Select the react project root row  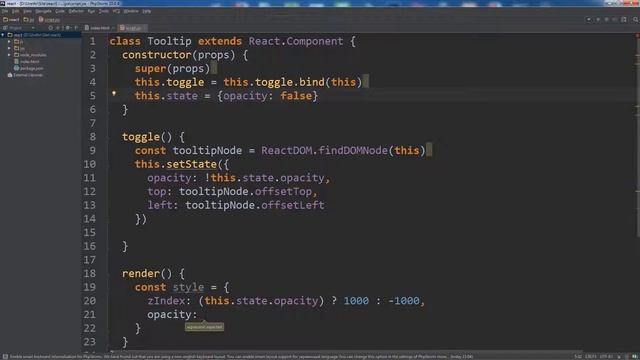[40, 35]
